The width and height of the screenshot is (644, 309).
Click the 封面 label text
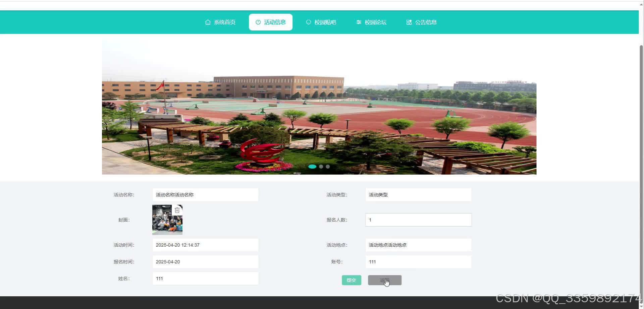click(124, 220)
